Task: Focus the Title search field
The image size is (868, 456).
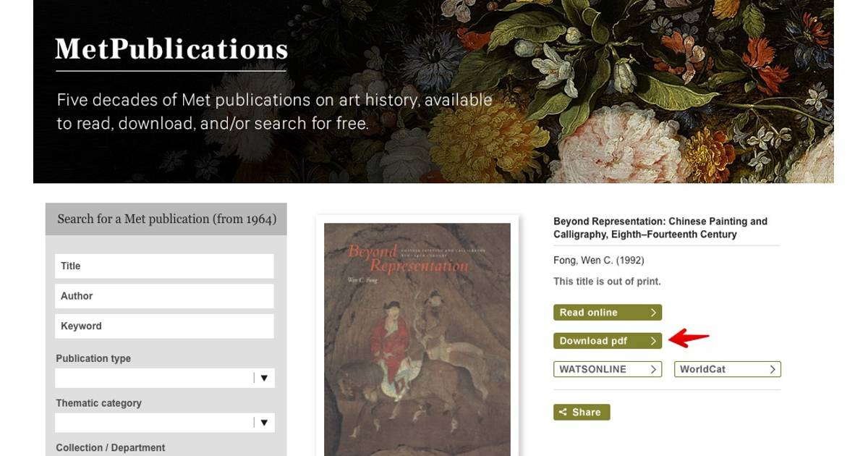Action: pos(164,266)
